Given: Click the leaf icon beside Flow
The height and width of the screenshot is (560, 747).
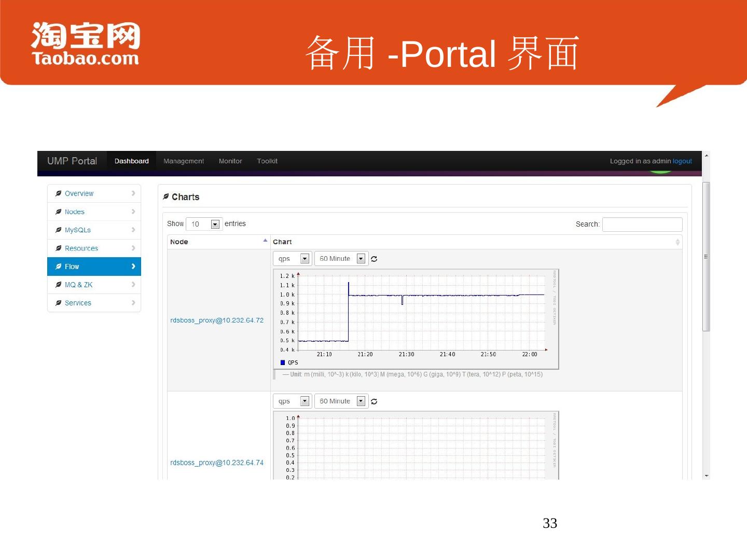Looking at the screenshot, I should 59,267.
